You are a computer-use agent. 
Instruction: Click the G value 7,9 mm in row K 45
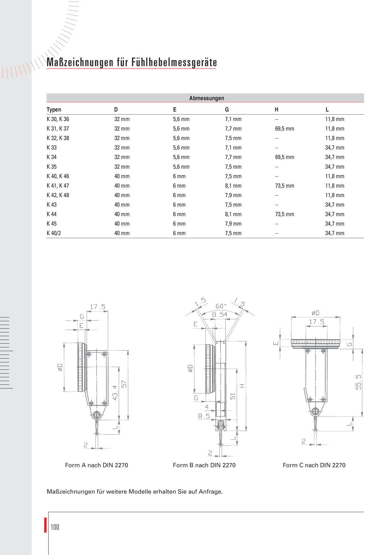tap(233, 224)
